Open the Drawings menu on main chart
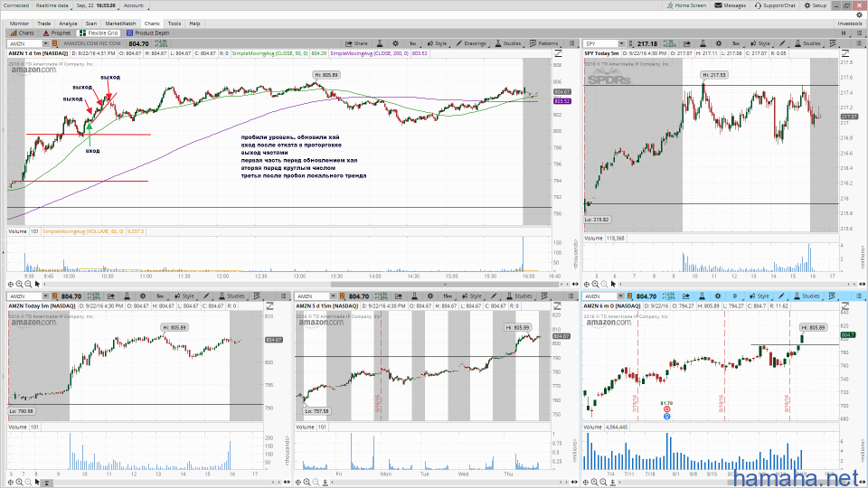 pyautogui.click(x=471, y=43)
